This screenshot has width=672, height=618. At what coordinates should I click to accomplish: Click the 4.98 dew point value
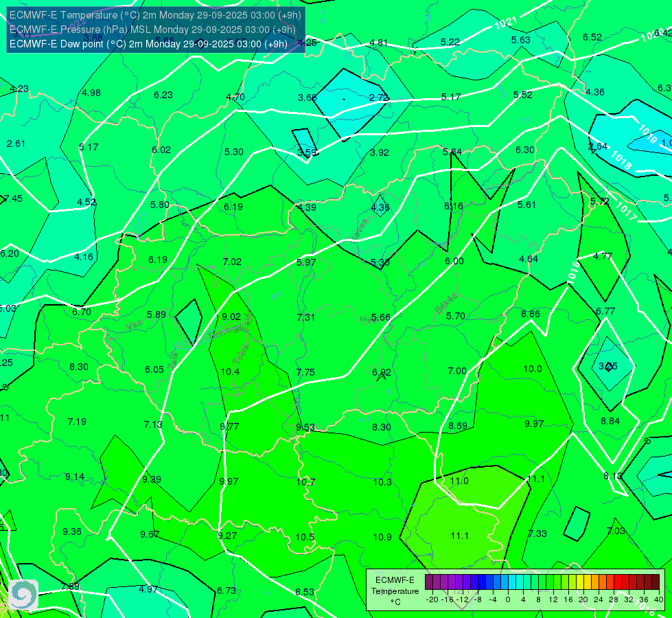(91, 93)
